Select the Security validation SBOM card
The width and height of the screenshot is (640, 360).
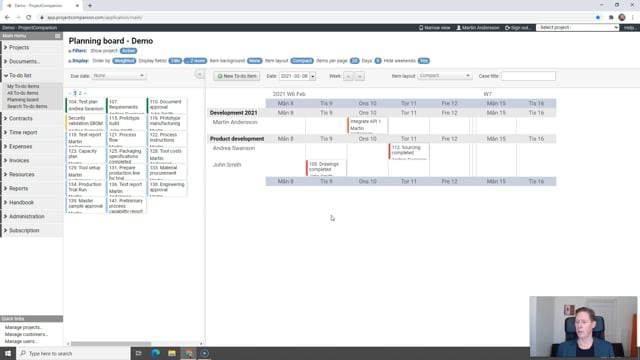point(86,122)
